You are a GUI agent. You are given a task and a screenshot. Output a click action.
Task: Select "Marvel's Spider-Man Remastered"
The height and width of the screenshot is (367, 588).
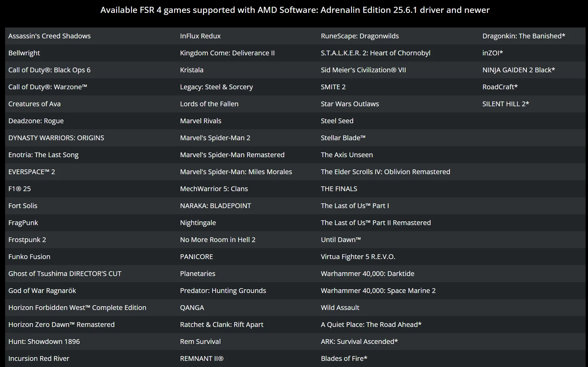(x=232, y=155)
